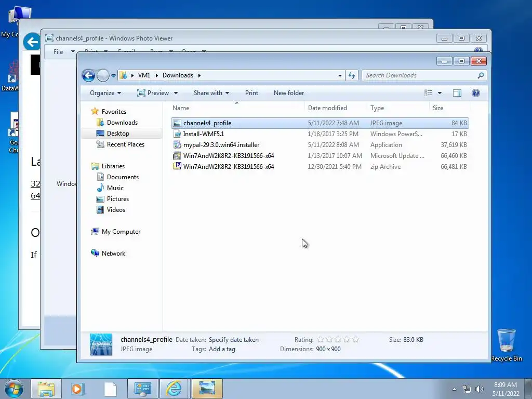Select mypal-29.3.0.win64.installer file

320,145
